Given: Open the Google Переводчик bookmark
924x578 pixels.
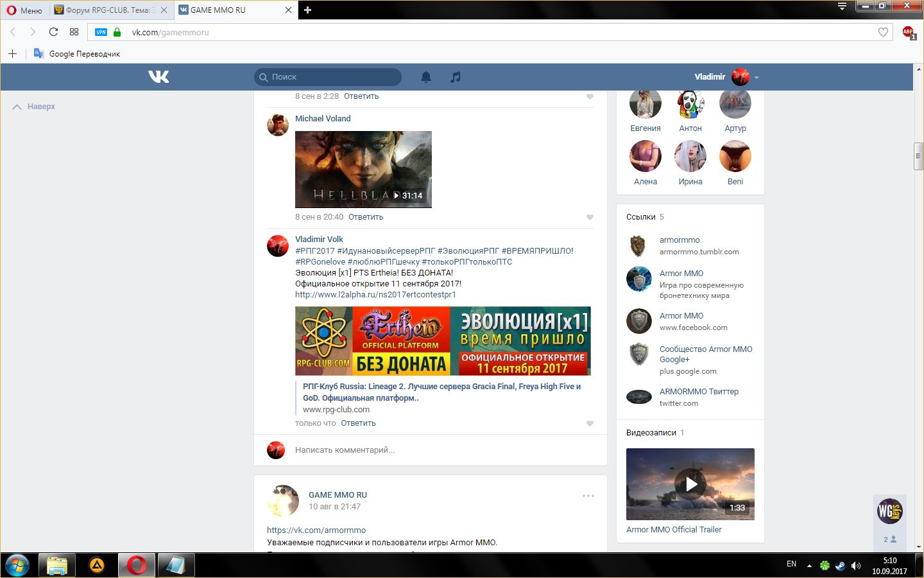Looking at the screenshot, I should pyautogui.click(x=77, y=54).
